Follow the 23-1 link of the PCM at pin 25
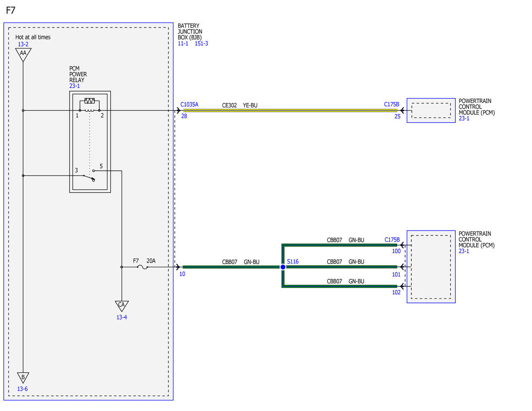This screenshot has height=411, width=532. click(464, 118)
